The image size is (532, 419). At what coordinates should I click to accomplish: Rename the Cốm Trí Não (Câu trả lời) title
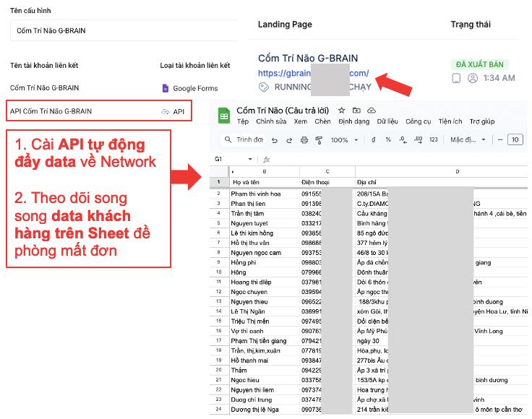(x=283, y=111)
